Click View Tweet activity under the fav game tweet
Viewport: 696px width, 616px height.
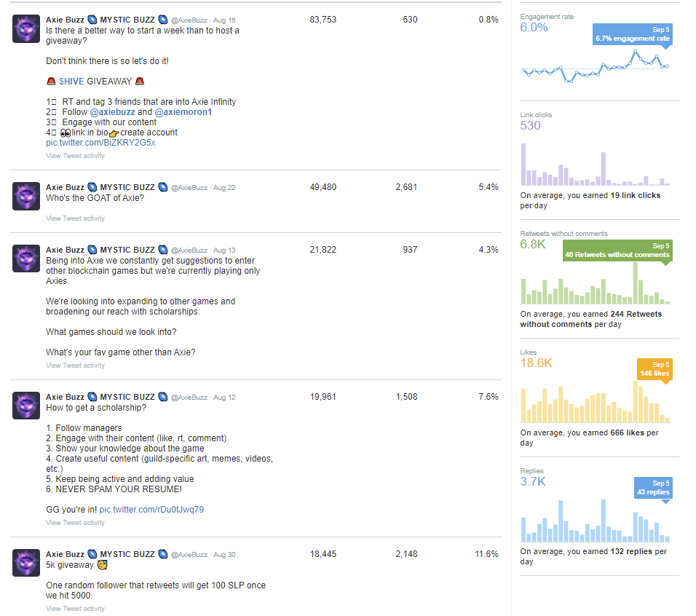coord(76,366)
